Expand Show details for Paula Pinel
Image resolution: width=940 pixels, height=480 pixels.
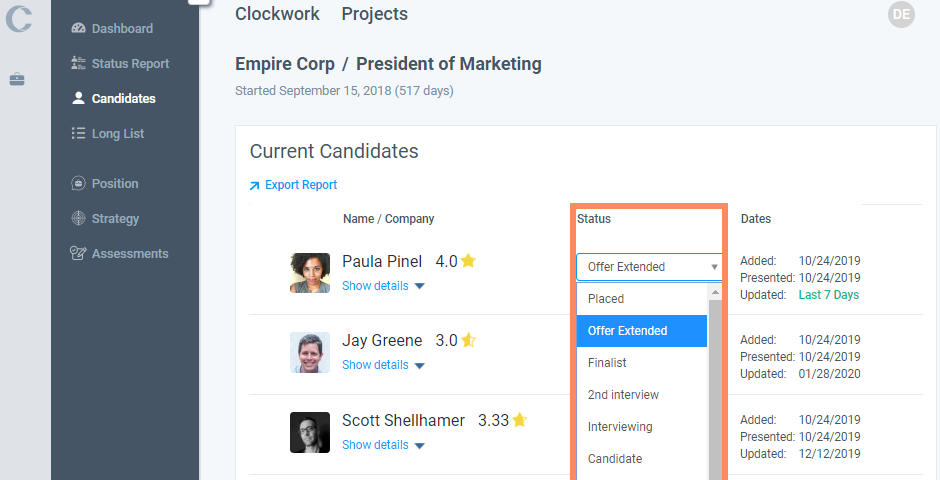(383, 286)
